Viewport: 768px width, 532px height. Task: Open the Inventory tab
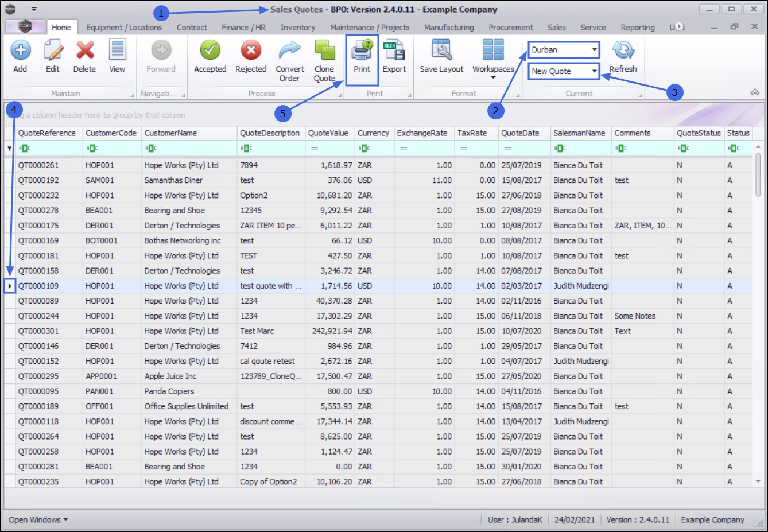[x=298, y=27]
